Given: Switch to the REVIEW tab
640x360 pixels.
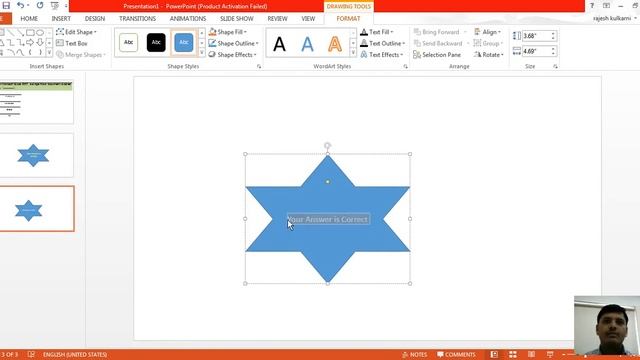Looking at the screenshot, I should point(278,19).
